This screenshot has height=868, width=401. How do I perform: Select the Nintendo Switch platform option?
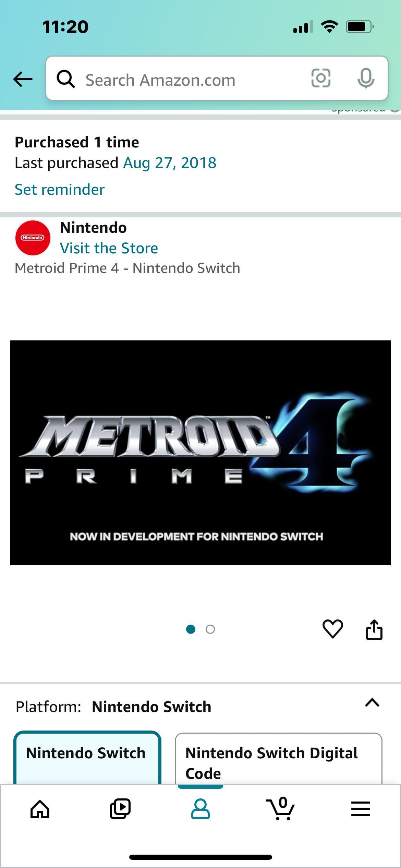tap(87, 758)
